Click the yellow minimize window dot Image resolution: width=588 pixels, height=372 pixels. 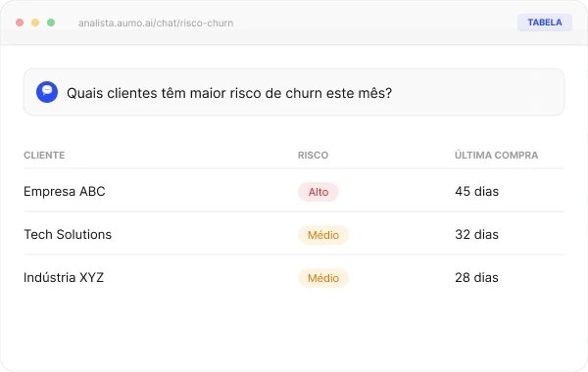[x=35, y=23]
